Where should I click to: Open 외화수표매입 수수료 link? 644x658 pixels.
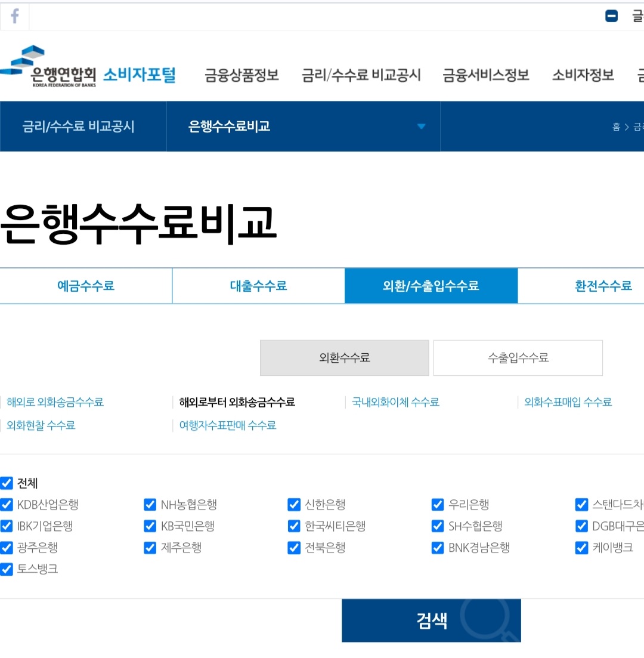coord(568,402)
